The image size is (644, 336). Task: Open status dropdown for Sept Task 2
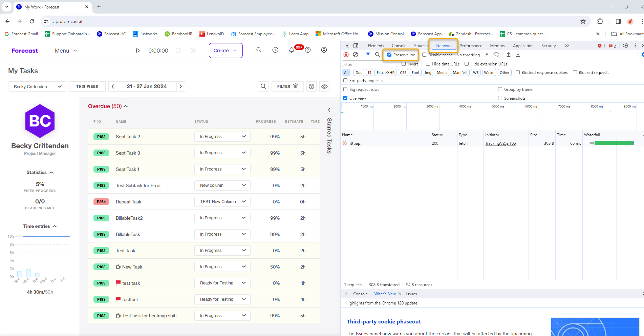[222, 137]
